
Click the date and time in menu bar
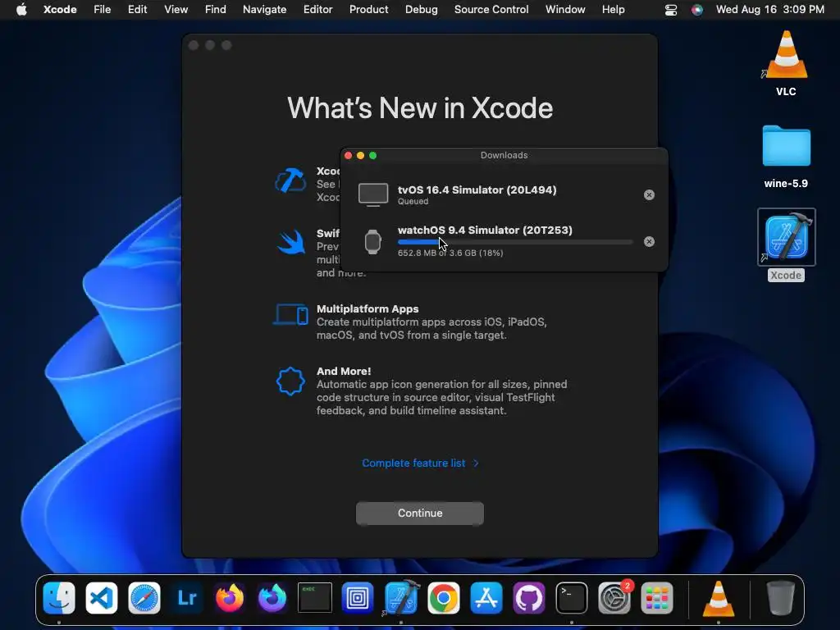769,10
